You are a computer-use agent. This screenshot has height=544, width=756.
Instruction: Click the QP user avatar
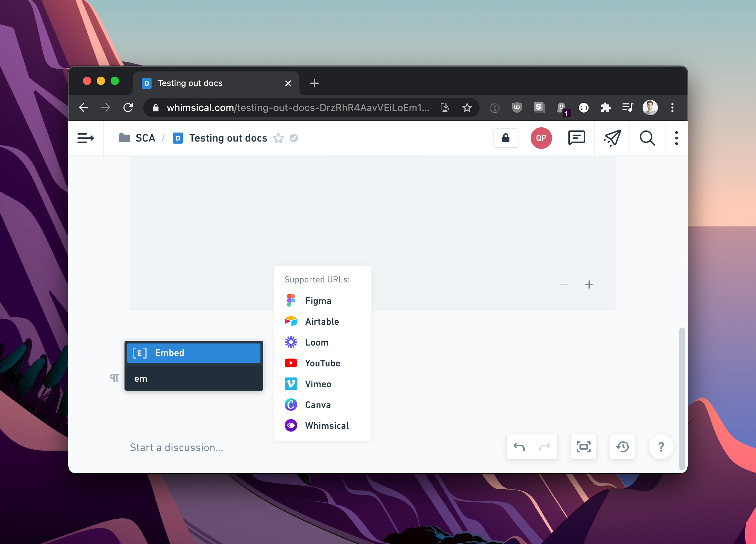[541, 138]
